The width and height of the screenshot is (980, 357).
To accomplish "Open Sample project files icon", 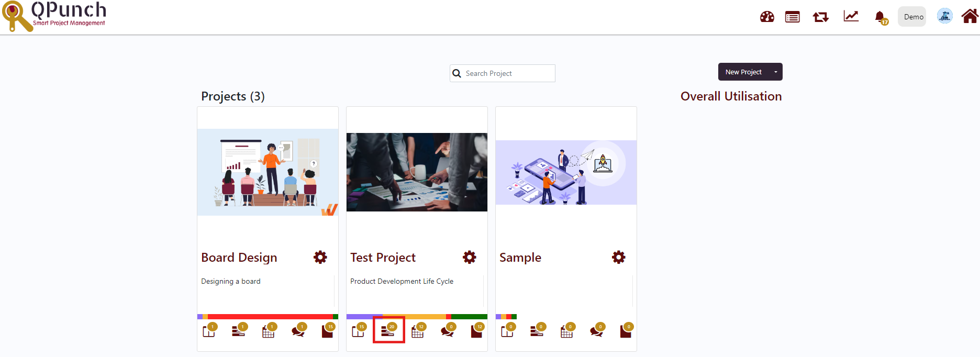I will click(x=627, y=330).
